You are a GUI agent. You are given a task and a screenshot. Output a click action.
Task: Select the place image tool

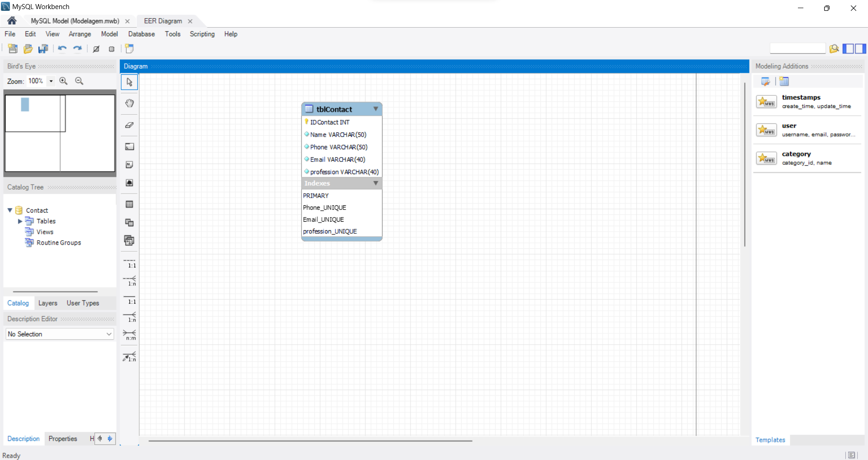[x=129, y=183]
